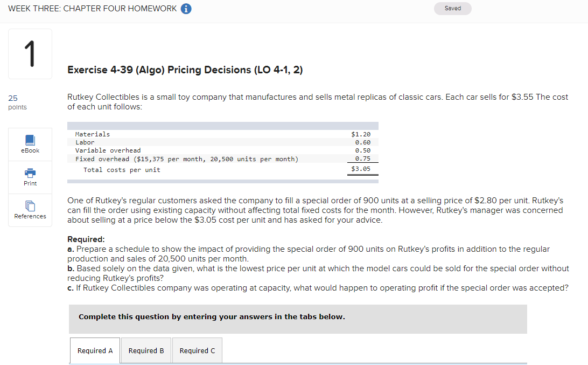Select the Required A tab
588x365 pixels.
point(95,350)
